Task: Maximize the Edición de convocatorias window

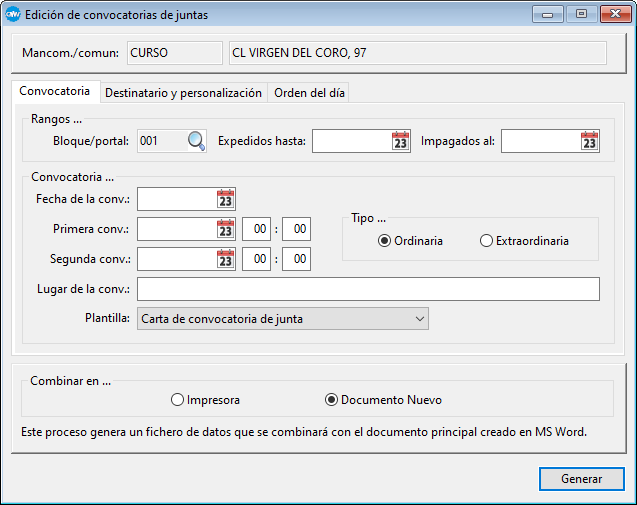Action: pos(580,15)
